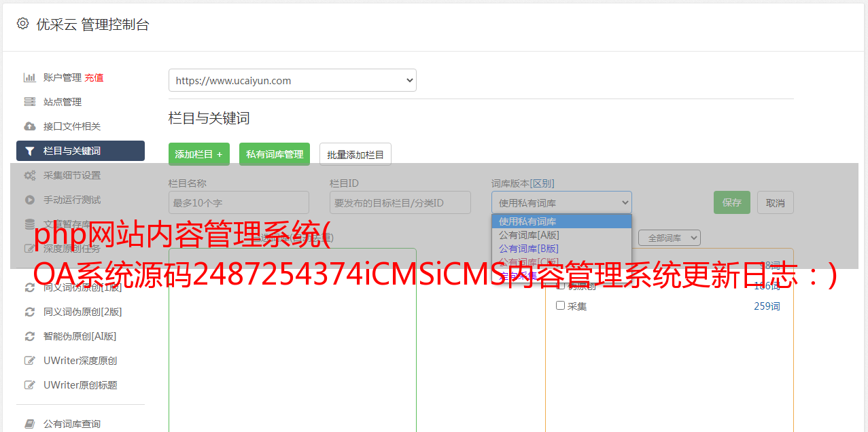
Task: Click the edit icon for UWriter原创标题
Action: [30, 385]
